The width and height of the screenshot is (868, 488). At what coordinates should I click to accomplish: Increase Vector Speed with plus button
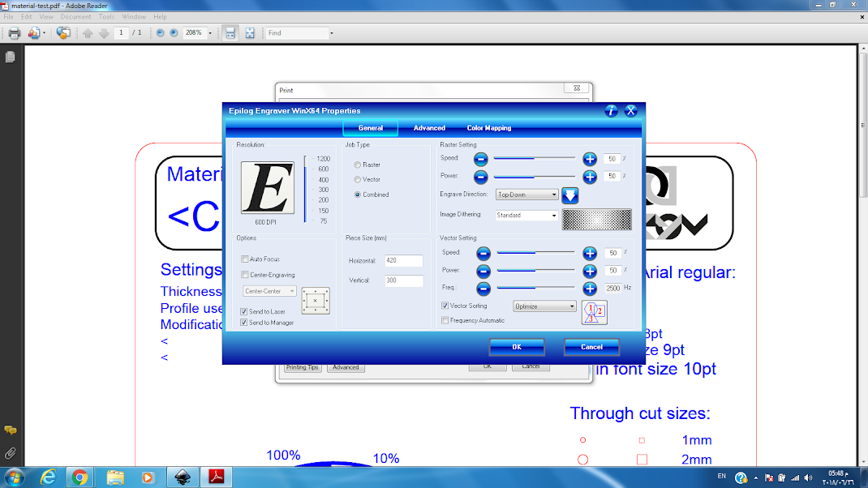[x=590, y=254]
